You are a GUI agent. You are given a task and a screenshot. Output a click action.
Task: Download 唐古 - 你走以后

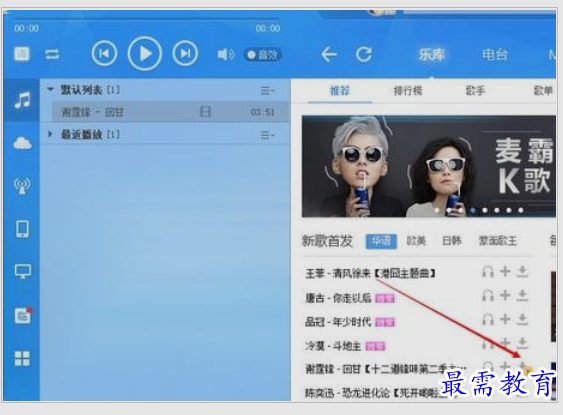tap(522, 295)
